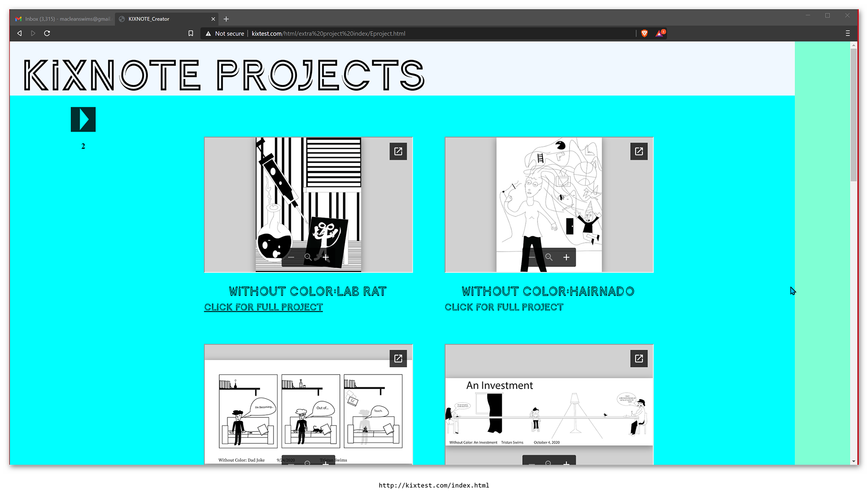Click magnifier on Hairnado viewer
The width and height of the screenshot is (868, 497).
(x=549, y=258)
